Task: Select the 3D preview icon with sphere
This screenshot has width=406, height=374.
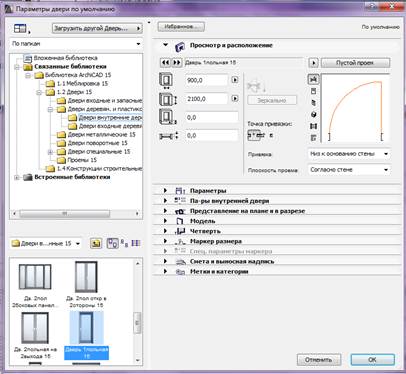Action: click(x=313, y=115)
